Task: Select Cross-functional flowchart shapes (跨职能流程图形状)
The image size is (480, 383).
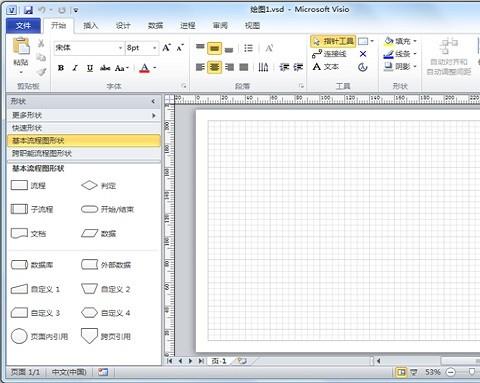Action: coord(84,153)
